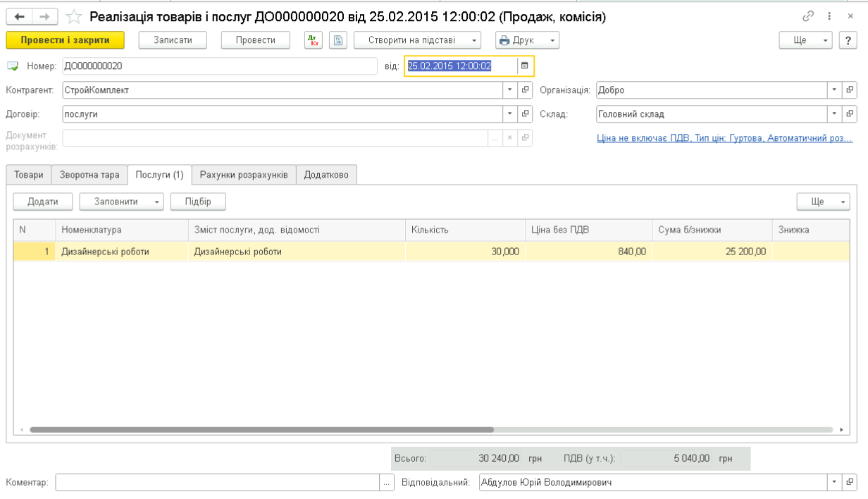Open the price settings link Ціна не включає ПДВ
This screenshot has width=868, height=499.
click(x=724, y=138)
